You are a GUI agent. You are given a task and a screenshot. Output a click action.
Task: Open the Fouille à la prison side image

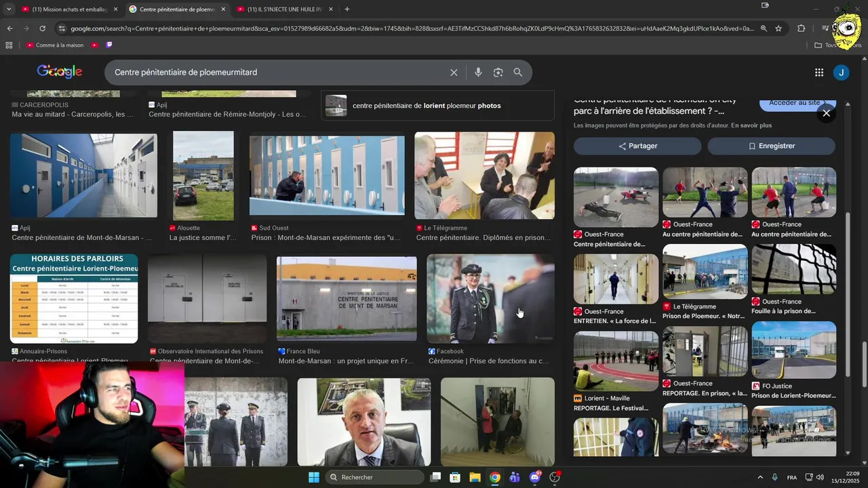(x=793, y=270)
